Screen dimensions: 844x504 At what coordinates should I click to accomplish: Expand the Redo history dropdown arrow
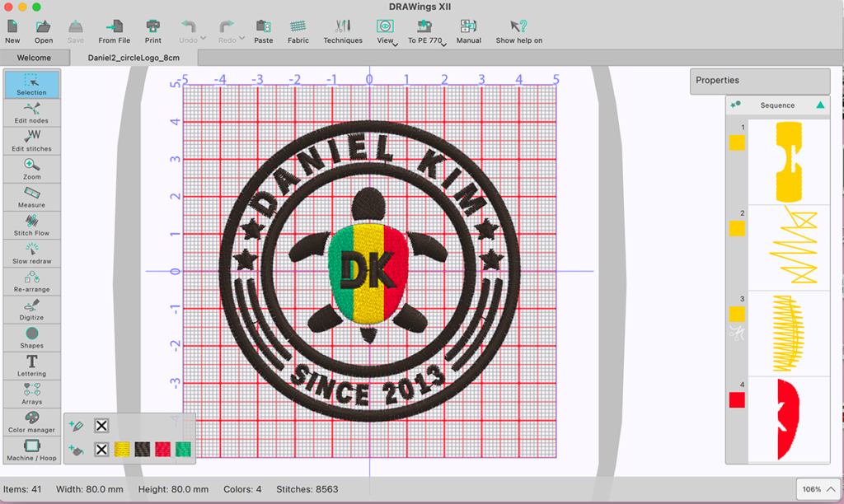(x=241, y=38)
